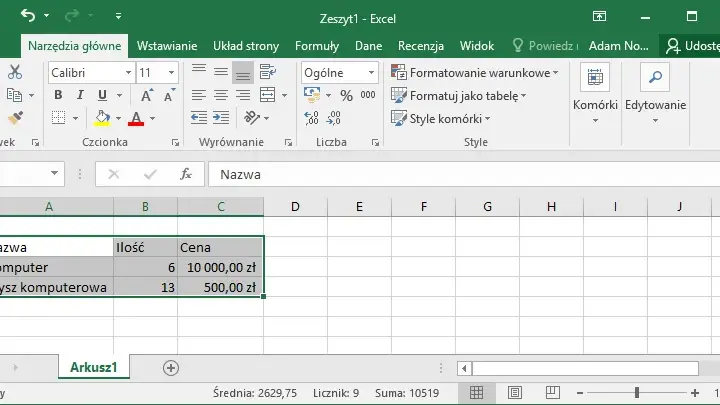The width and height of the screenshot is (720, 405).
Task: Open the borders dropdown arrow
Action: click(x=76, y=118)
